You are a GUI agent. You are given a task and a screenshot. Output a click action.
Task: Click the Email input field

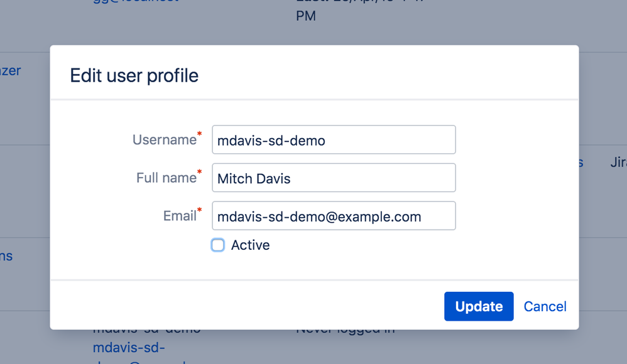coord(334,216)
